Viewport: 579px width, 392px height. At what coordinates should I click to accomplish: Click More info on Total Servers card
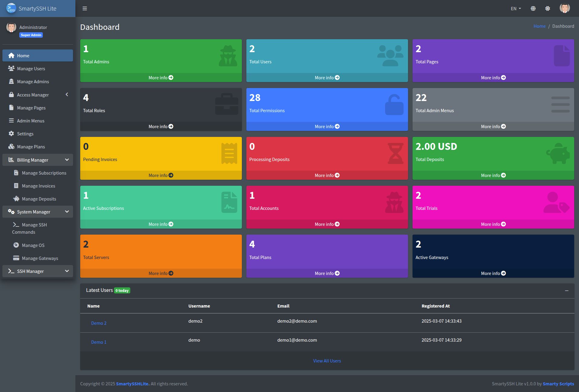161,273
